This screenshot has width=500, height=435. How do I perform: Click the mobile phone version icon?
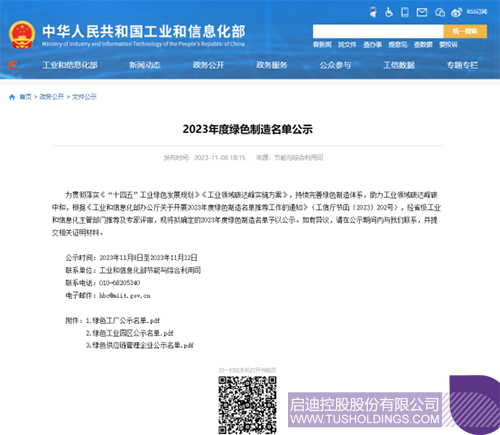pyautogui.click(x=405, y=12)
